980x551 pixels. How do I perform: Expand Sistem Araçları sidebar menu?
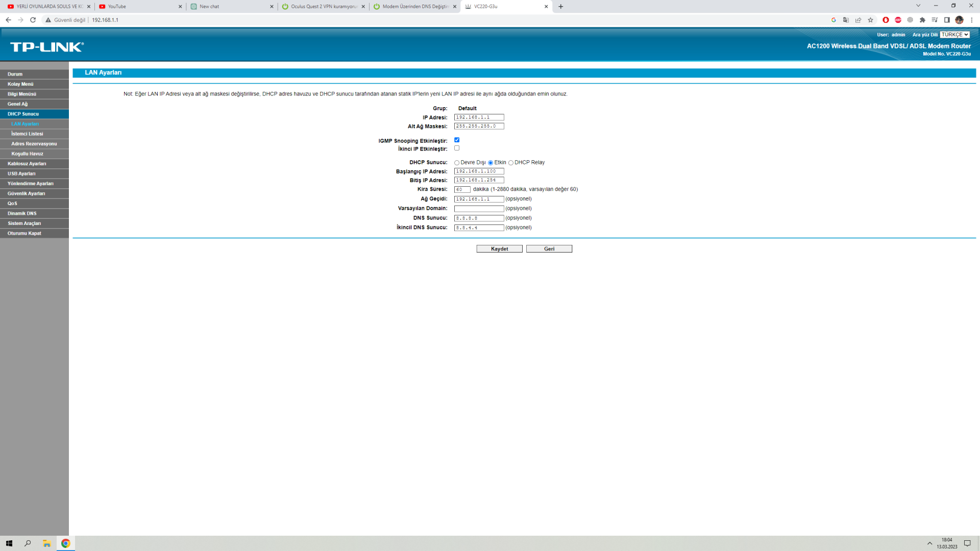pyautogui.click(x=24, y=223)
